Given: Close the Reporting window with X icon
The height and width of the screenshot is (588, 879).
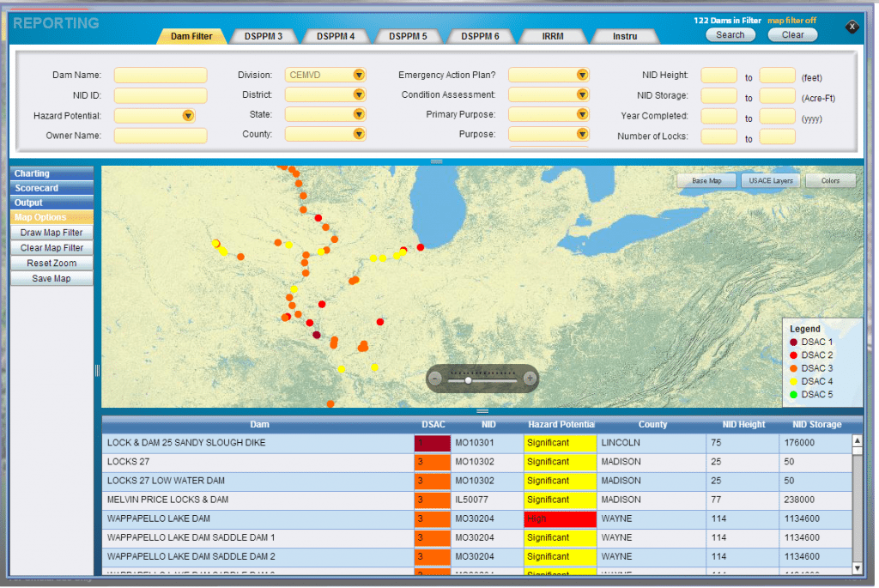Looking at the screenshot, I should 852,27.
